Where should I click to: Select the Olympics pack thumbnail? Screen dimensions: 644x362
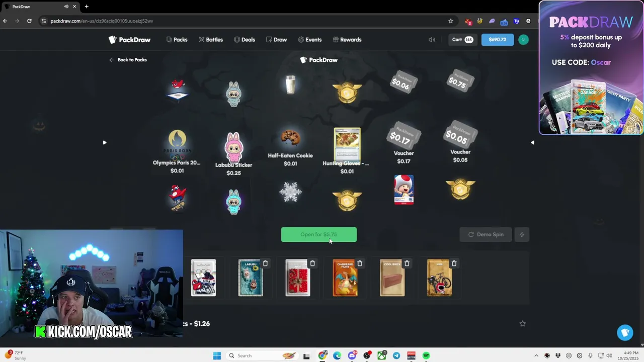tap(203, 278)
